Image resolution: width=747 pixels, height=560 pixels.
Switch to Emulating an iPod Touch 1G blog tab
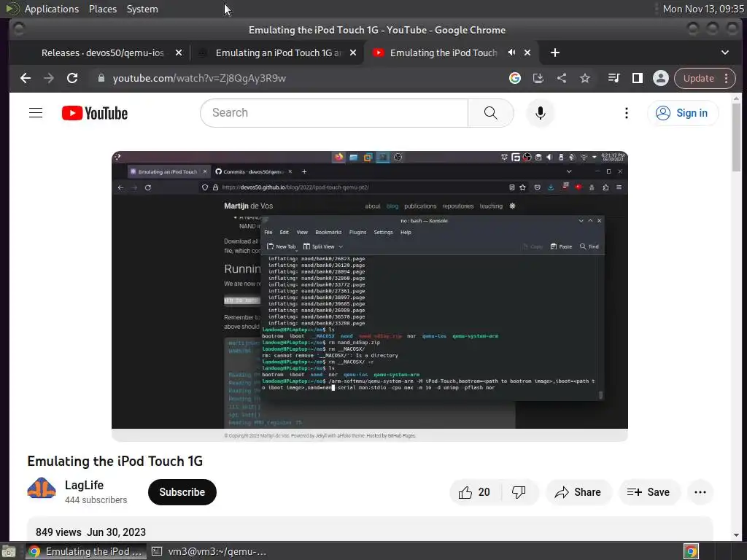tap(278, 52)
